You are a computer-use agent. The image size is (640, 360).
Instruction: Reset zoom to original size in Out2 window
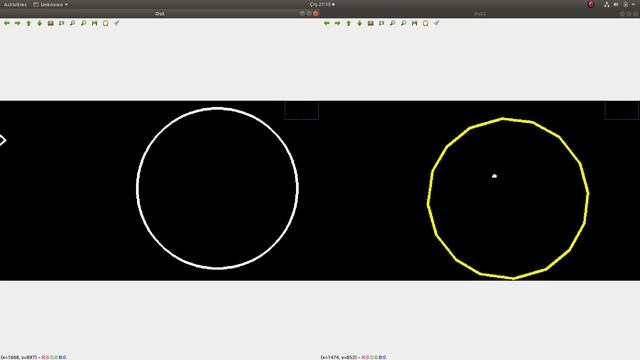pyautogui.click(x=371, y=23)
